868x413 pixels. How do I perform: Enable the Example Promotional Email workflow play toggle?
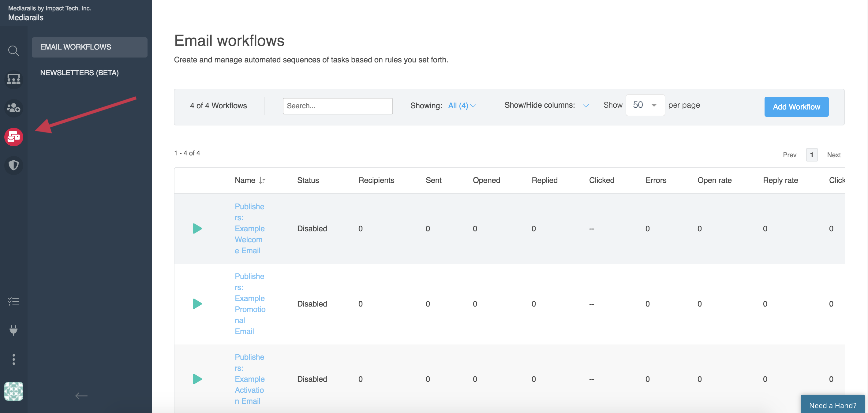coord(197,303)
